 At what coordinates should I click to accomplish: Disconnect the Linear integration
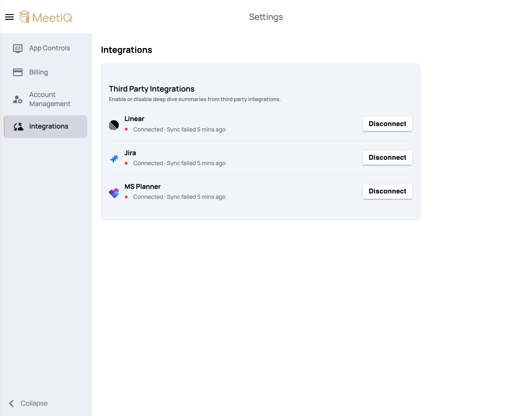[387, 124]
